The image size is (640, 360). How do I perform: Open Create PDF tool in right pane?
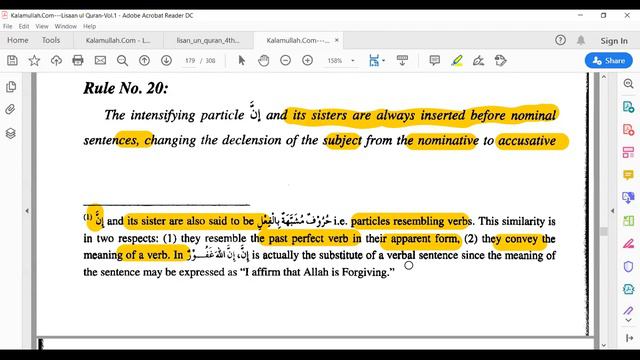pos(629,130)
